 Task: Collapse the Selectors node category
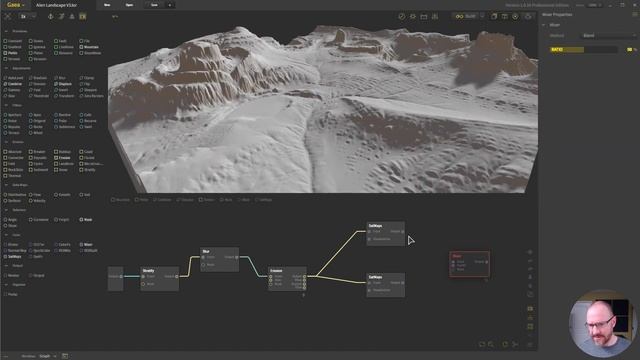[x=6, y=210]
